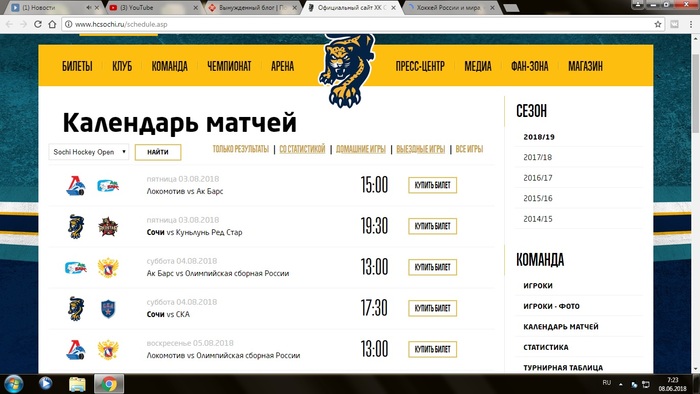This screenshot has height=394, width=700.
Task: Open the Windows Start button
Action: coord(13,384)
